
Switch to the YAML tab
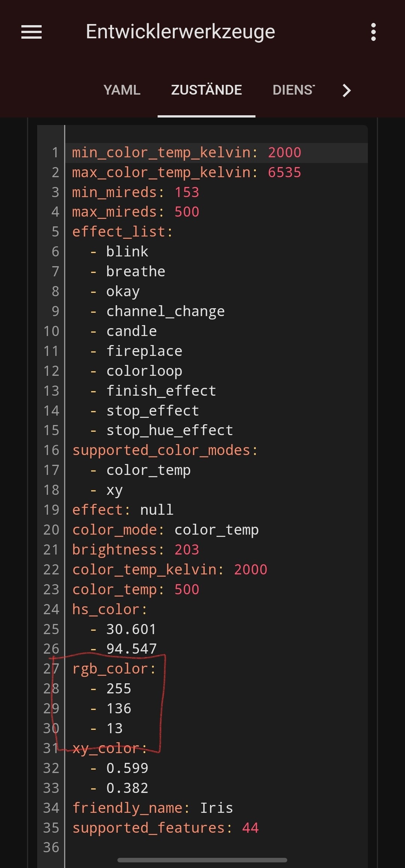[123, 90]
